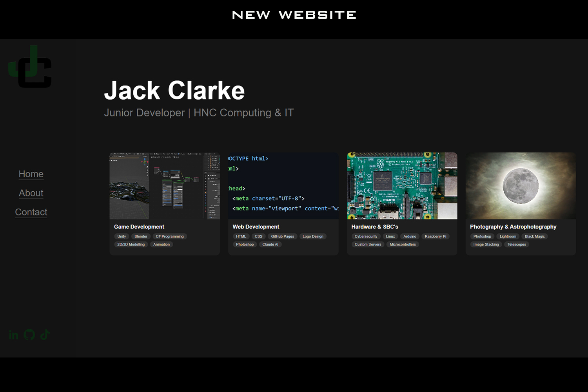Visit the GitHub profile icon
The image size is (588, 392).
pyautogui.click(x=29, y=335)
